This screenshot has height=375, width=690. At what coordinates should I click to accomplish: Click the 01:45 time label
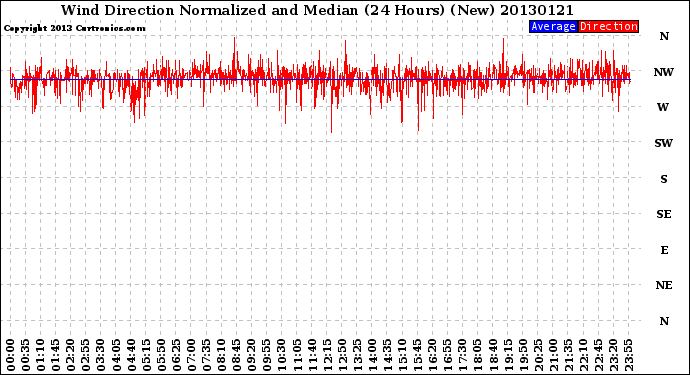[56, 355]
